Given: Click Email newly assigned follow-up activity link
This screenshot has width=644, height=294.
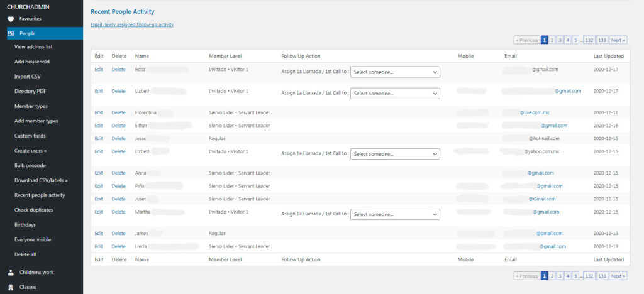Looking at the screenshot, I should tap(132, 24).
